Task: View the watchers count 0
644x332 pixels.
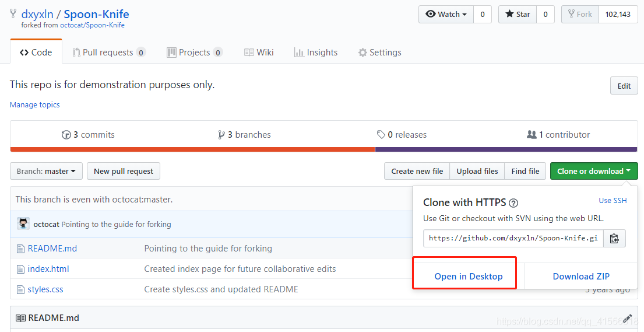Action: [483, 15]
